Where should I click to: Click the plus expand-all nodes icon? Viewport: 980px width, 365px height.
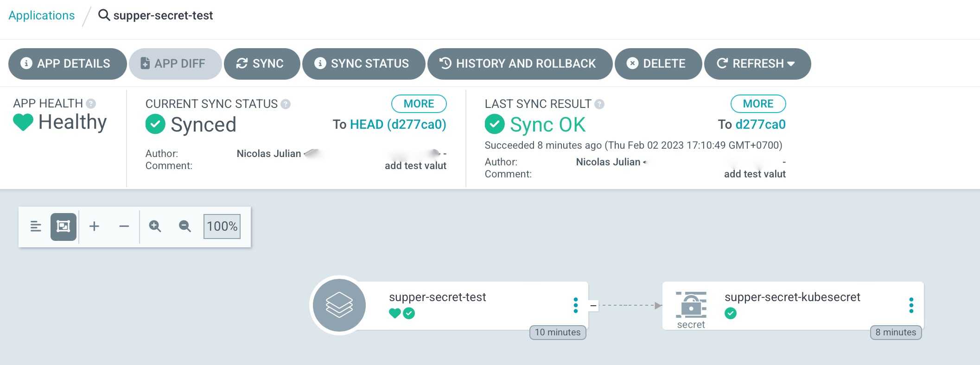pyautogui.click(x=94, y=227)
